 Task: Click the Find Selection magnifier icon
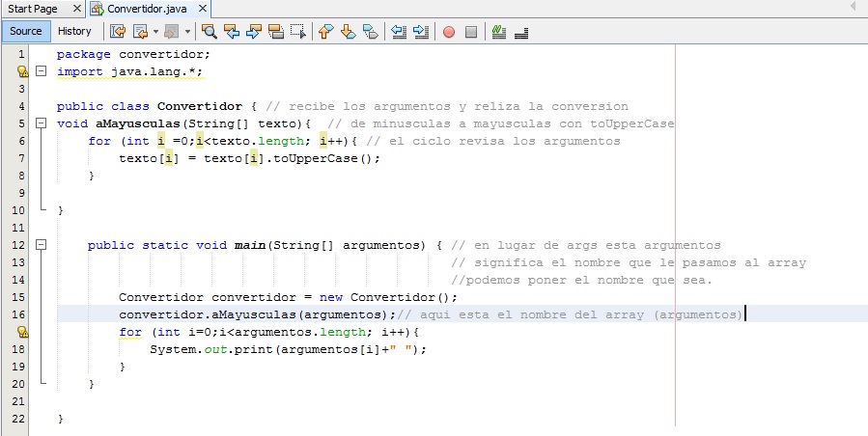click(209, 31)
